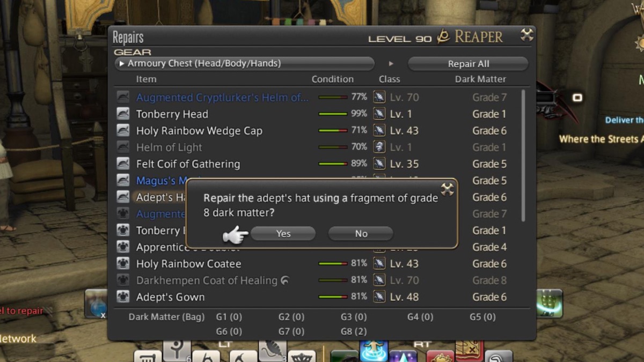Click the repairs list scrollbar
The image size is (644, 362).
523,156
